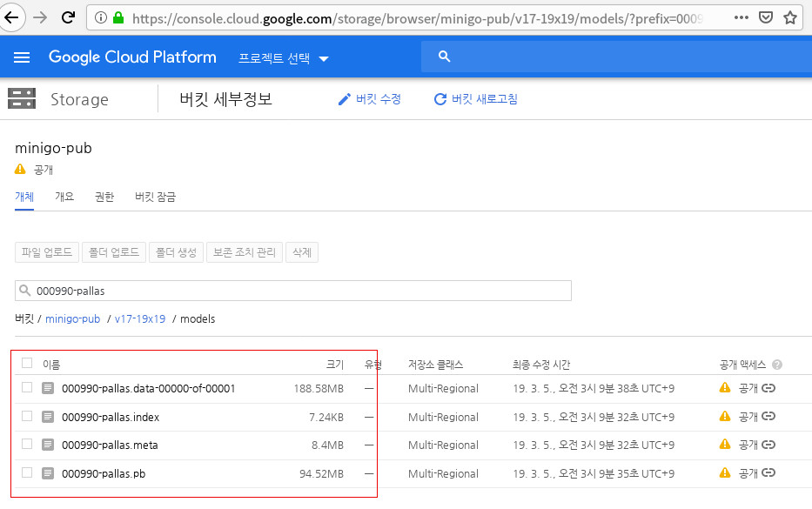Copy public link icon for the .data-00000-of-00001 row
812x509 pixels.
pos(768,388)
